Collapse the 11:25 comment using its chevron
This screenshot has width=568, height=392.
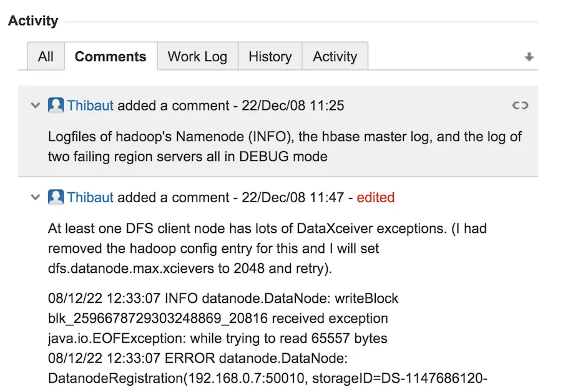(x=36, y=105)
